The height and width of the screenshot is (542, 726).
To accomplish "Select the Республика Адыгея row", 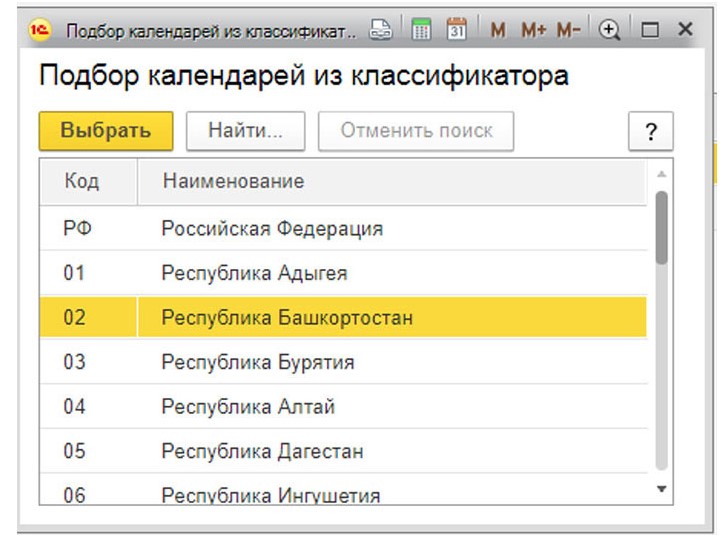I will tap(254, 273).
